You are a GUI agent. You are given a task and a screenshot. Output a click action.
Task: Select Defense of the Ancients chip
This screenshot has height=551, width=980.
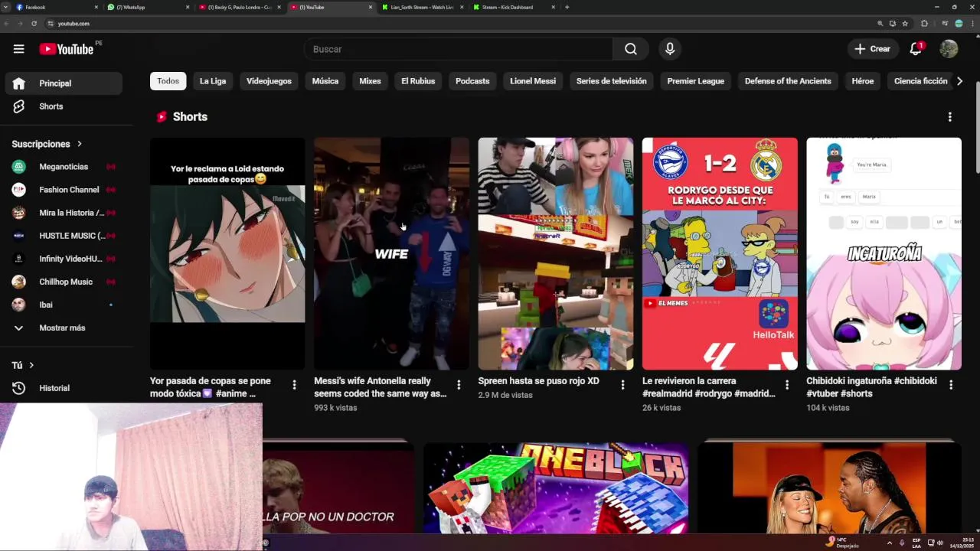[x=788, y=81]
